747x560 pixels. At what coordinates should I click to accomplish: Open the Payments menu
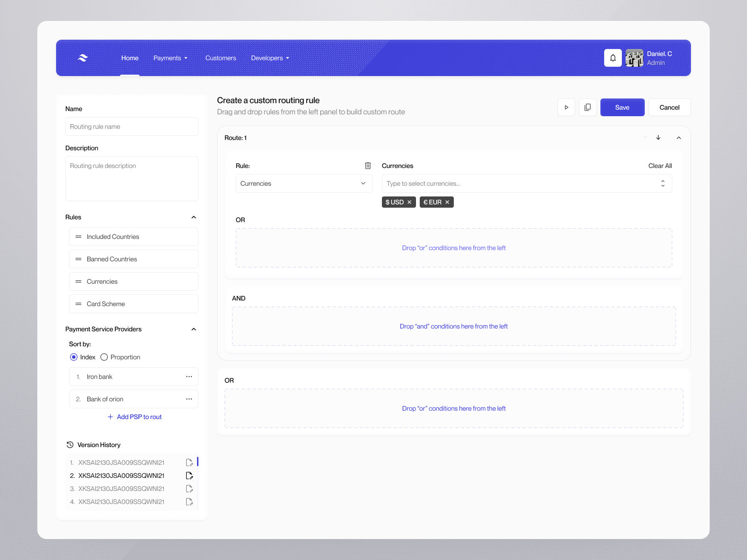[x=170, y=58]
